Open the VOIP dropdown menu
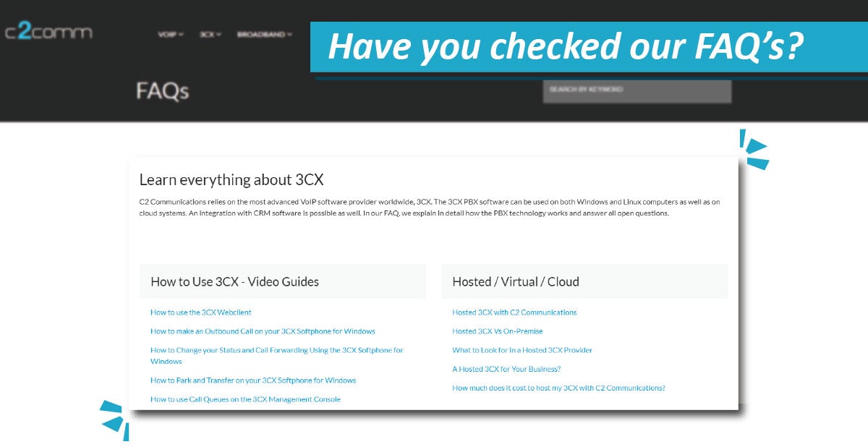The width and height of the screenshot is (868, 447). click(171, 34)
